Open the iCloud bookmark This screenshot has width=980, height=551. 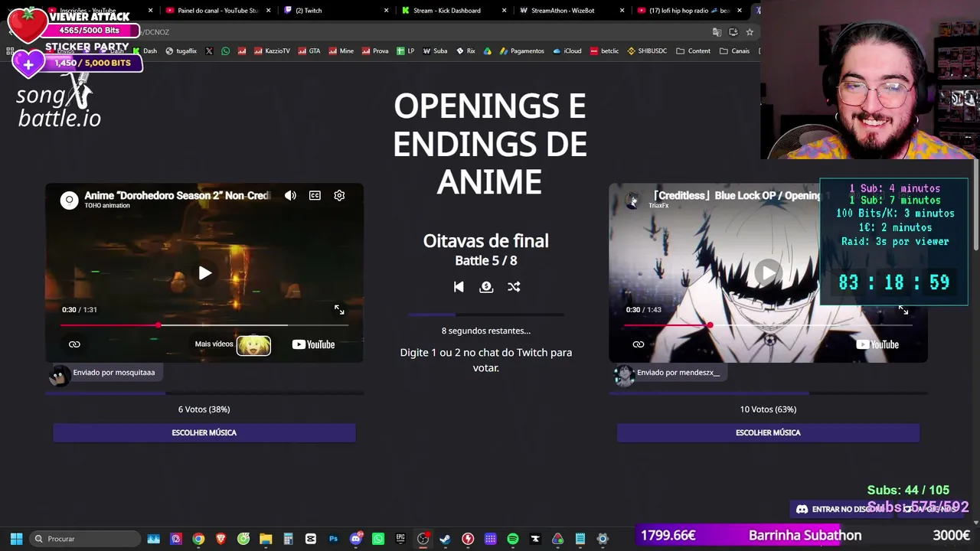coord(567,51)
